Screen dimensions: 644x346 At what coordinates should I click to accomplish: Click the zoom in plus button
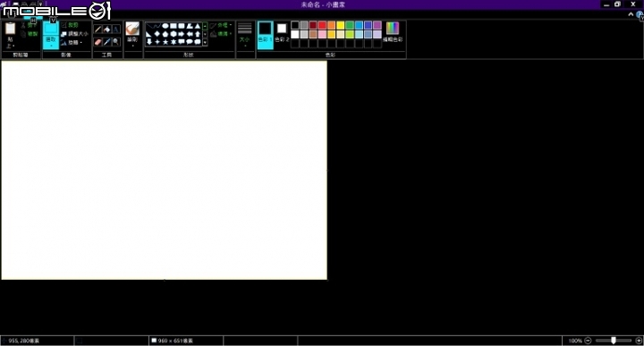click(x=639, y=341)
